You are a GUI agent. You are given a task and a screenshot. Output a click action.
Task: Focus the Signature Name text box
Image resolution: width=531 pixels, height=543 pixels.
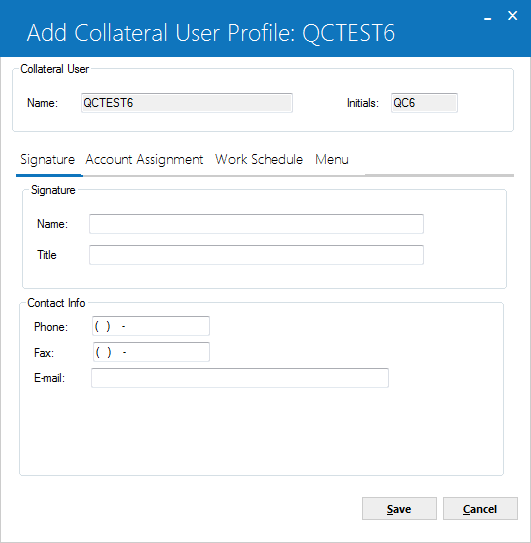coord(256,224)
